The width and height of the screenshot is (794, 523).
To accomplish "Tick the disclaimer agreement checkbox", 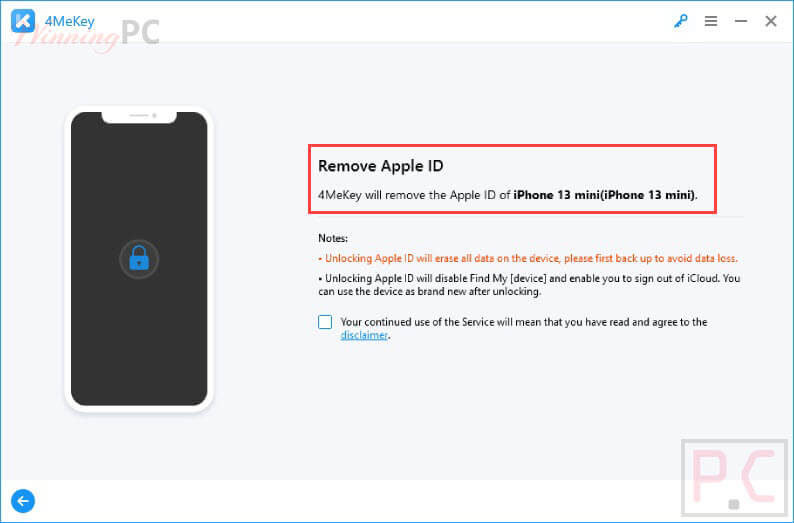I will point(325,322).
